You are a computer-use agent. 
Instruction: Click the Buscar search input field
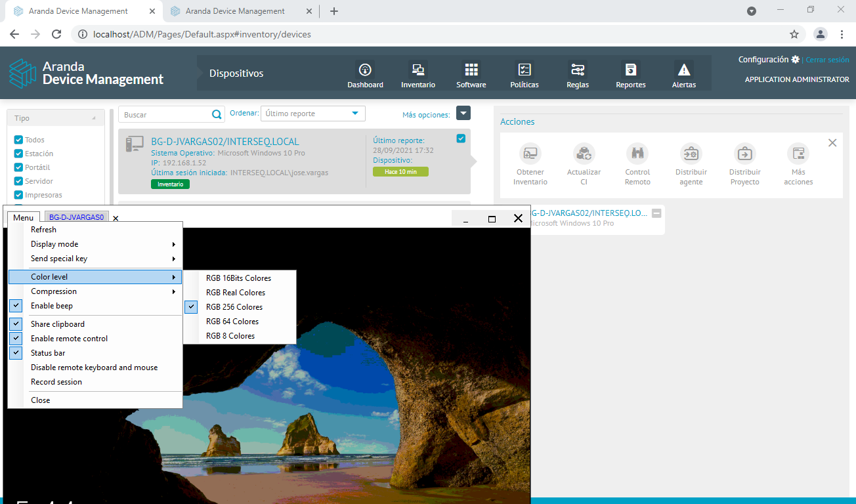(165, 115)
